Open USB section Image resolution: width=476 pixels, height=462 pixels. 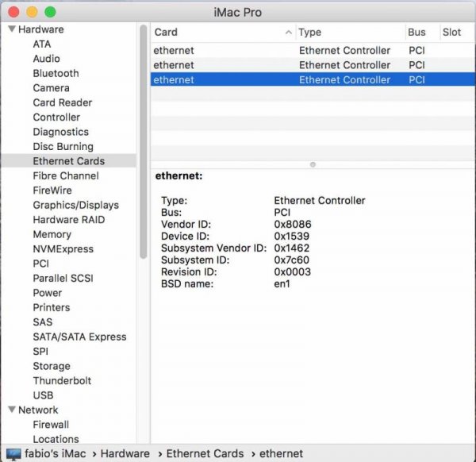43,395
